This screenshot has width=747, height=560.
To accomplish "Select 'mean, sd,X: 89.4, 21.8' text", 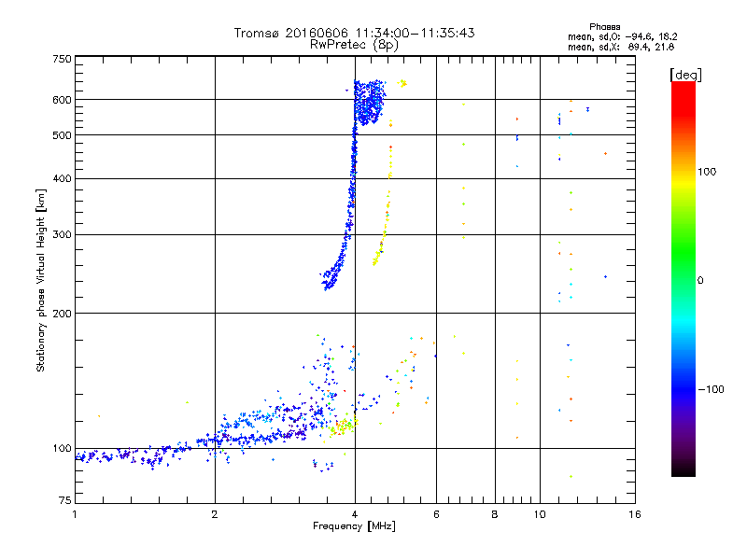I will [621, 47].
